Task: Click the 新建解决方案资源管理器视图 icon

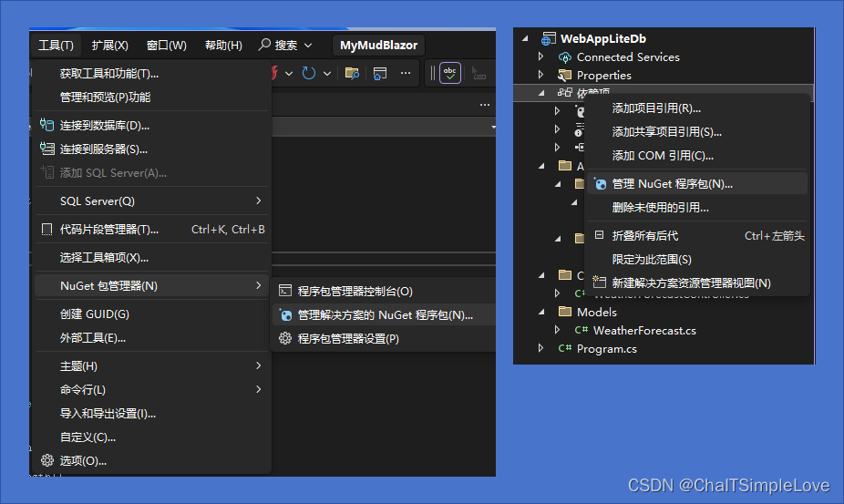Action: pyautogui.click(x=599, y=282)
